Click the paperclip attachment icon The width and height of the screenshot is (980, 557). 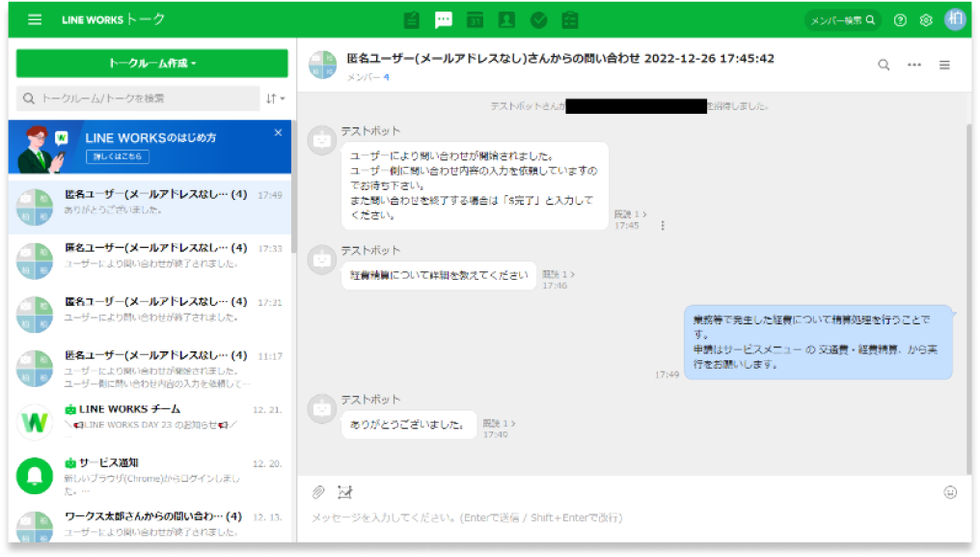tap(319, 492)
